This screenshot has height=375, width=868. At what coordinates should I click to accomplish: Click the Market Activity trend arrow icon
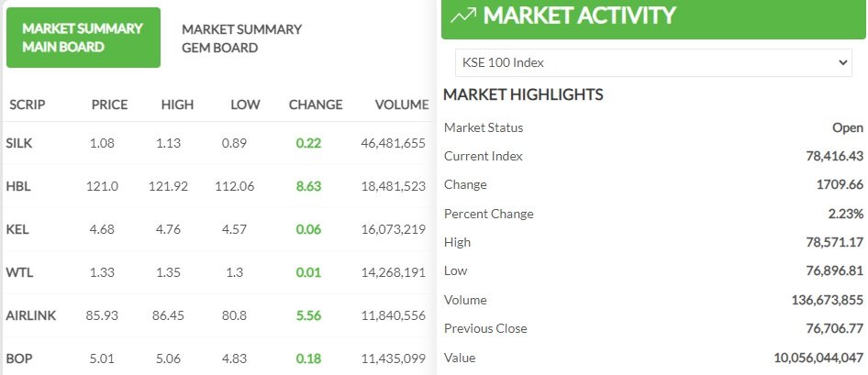click(464, 16)
